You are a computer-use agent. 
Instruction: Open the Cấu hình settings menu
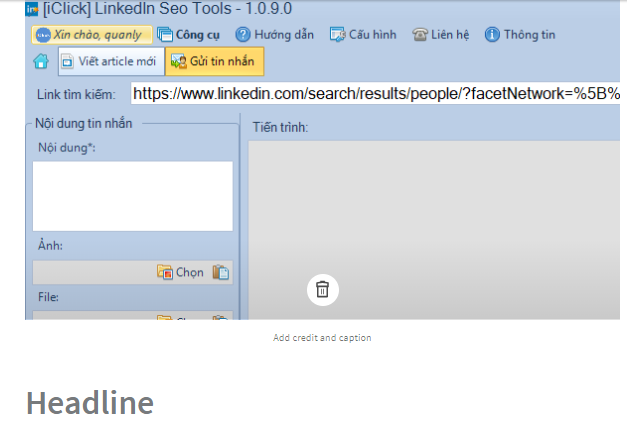tap(363, 35)
